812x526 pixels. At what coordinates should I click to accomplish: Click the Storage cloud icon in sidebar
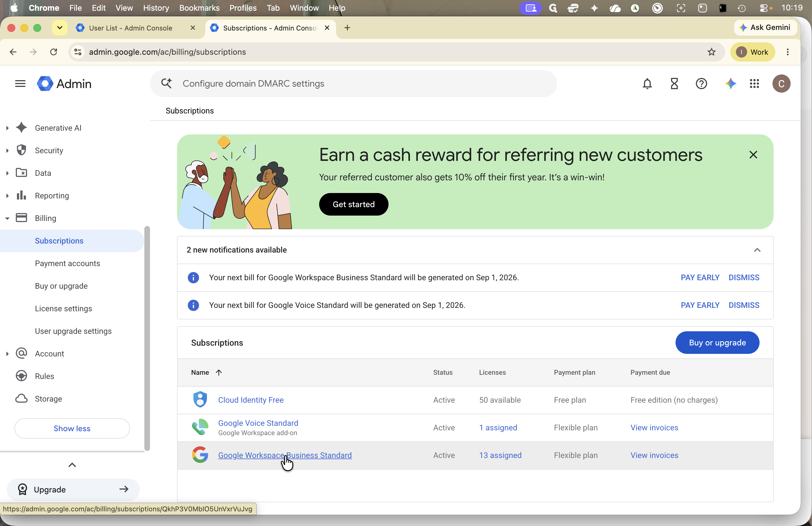click(x=21, y=399)
